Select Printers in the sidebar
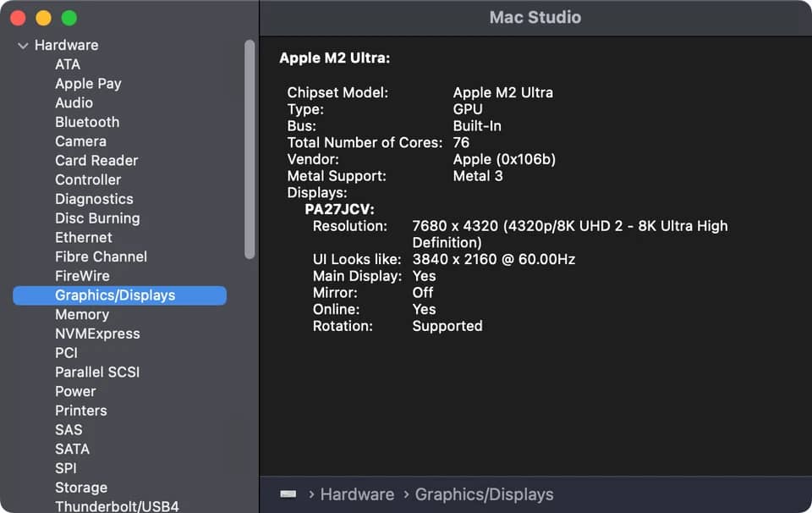812x513 pixels. (81, 411)
